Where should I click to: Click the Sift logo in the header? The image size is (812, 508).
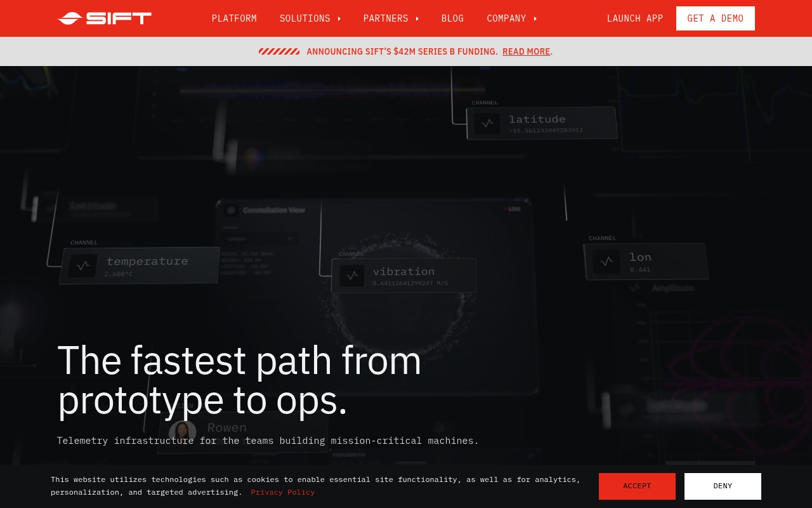105,18
